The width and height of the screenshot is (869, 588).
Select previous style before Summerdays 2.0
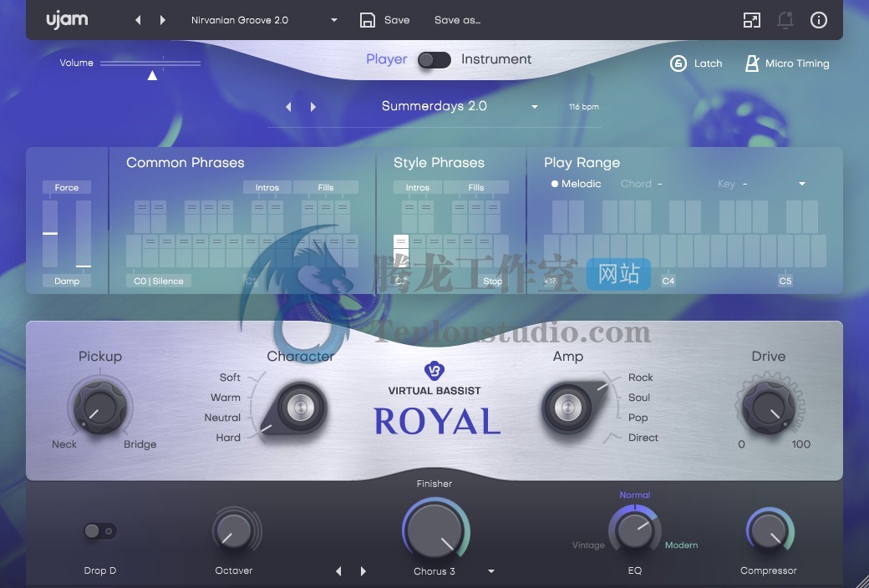tap(288, 106)
